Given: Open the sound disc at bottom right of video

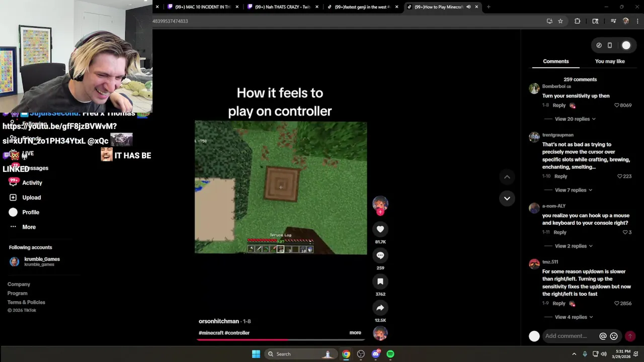Looking at the screenshot, I should pos(380,333).
